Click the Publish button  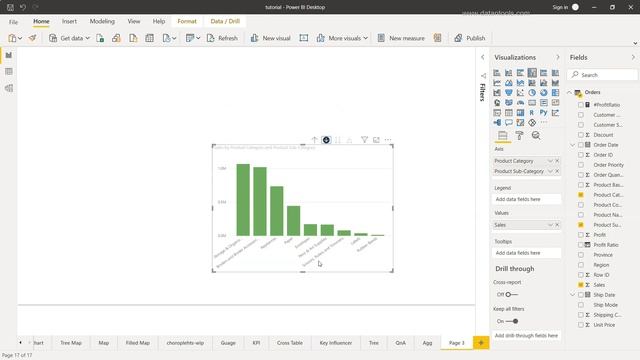(470, 38)
